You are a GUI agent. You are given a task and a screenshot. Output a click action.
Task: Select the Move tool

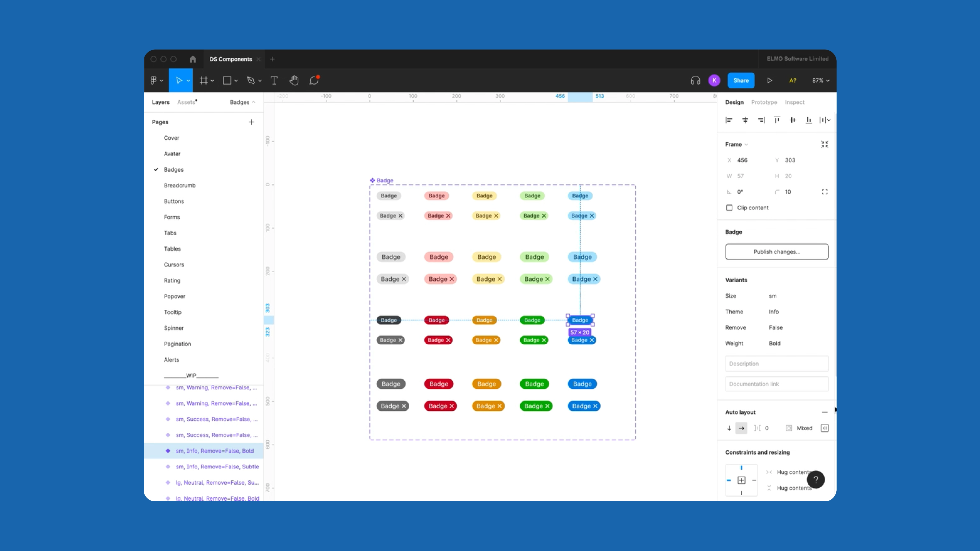pyautogui.click(x=178, y=80)
